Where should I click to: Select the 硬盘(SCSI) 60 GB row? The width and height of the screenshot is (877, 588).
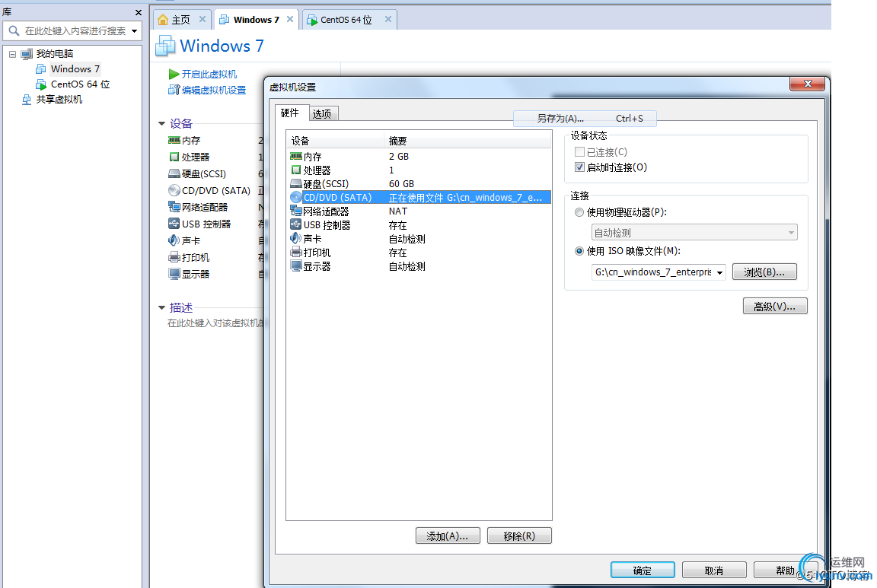pos(419,184)
